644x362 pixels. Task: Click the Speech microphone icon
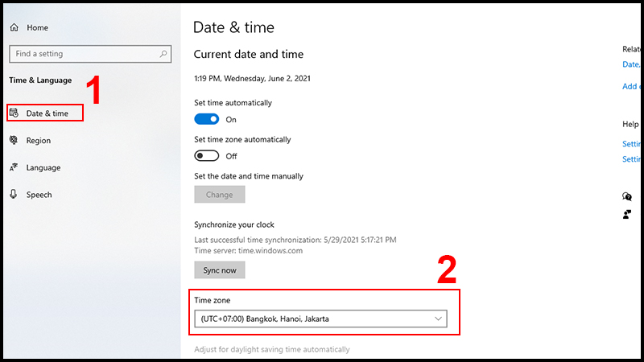pyautogui.click(x=14, y=195)
